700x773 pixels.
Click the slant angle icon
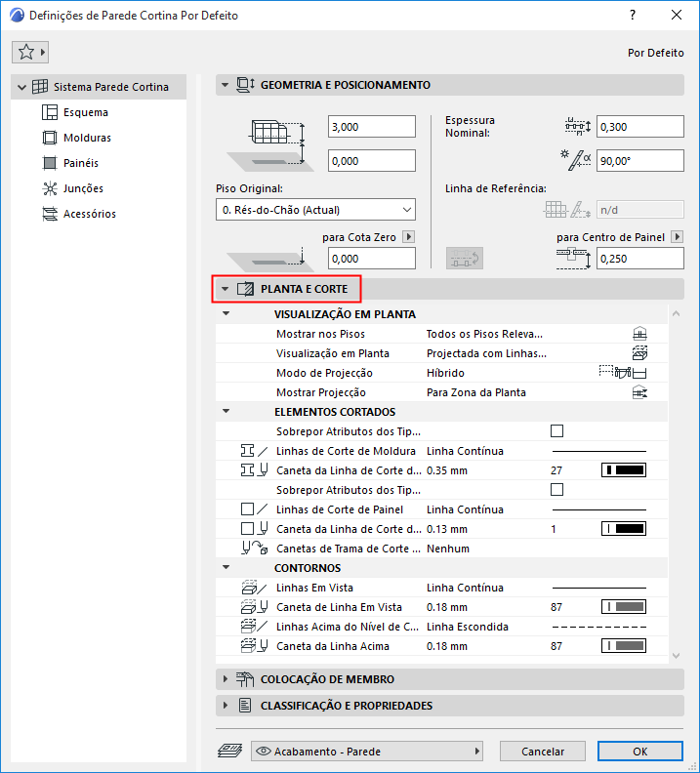tap(576, 161)
